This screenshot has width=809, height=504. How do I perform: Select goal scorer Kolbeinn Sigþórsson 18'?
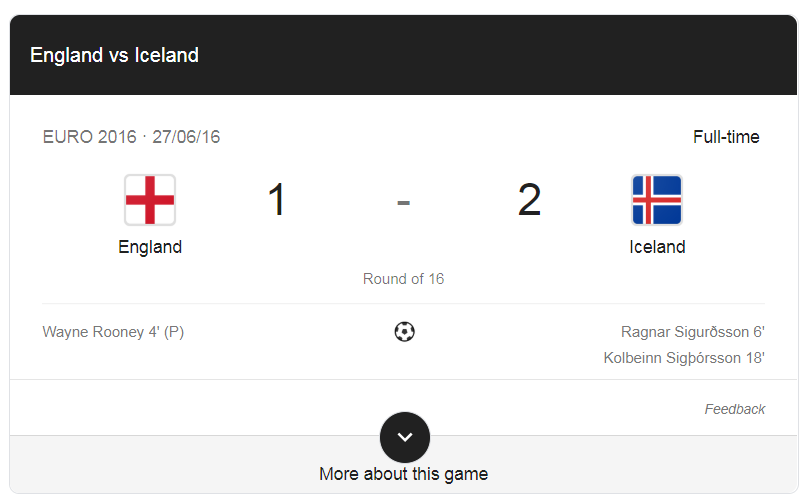coord(684,357)
